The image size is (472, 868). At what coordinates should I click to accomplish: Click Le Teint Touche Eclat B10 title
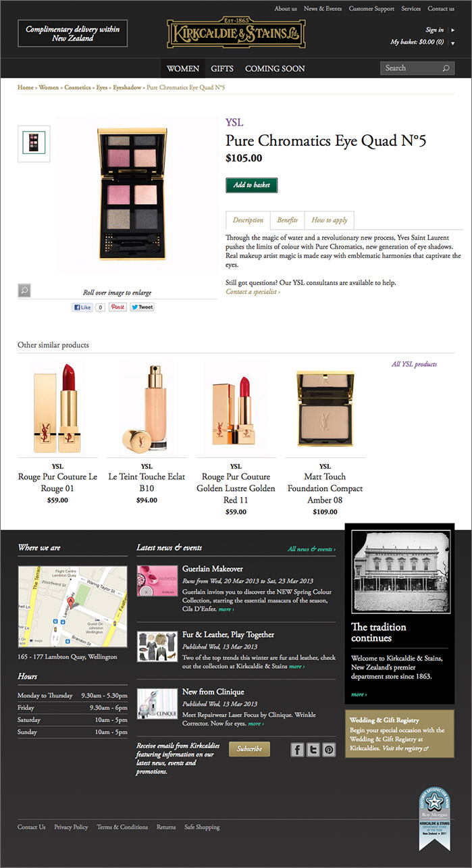(x=147, y=482)
